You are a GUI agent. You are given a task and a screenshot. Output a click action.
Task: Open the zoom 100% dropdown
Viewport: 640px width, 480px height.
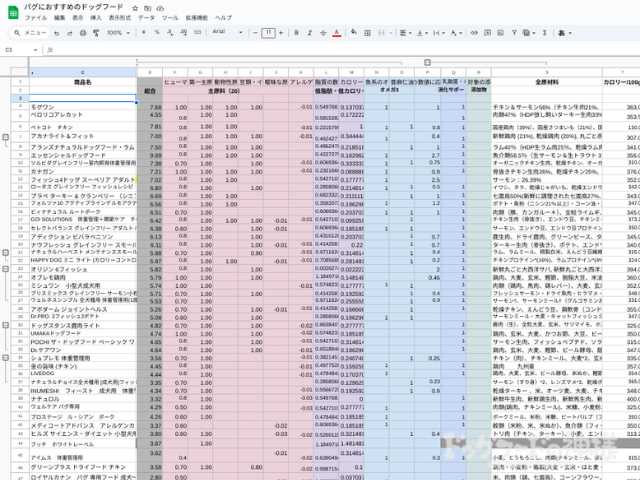click(x=118, y=33)
